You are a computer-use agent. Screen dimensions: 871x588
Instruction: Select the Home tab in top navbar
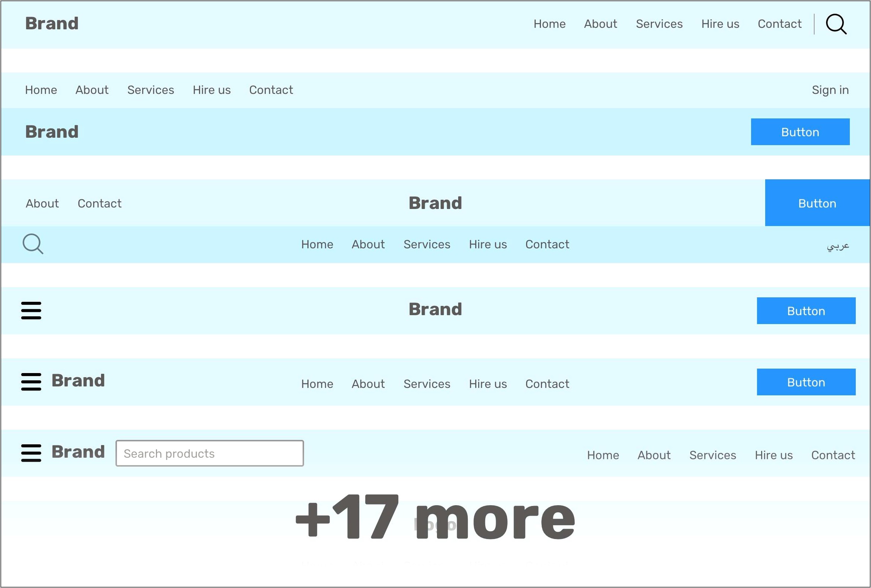point(549,24)
